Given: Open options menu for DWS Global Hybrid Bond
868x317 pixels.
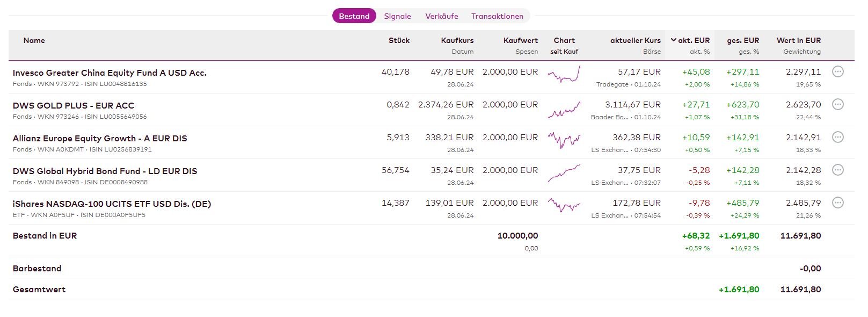Looking at the screenshot, I should [837, 170].
